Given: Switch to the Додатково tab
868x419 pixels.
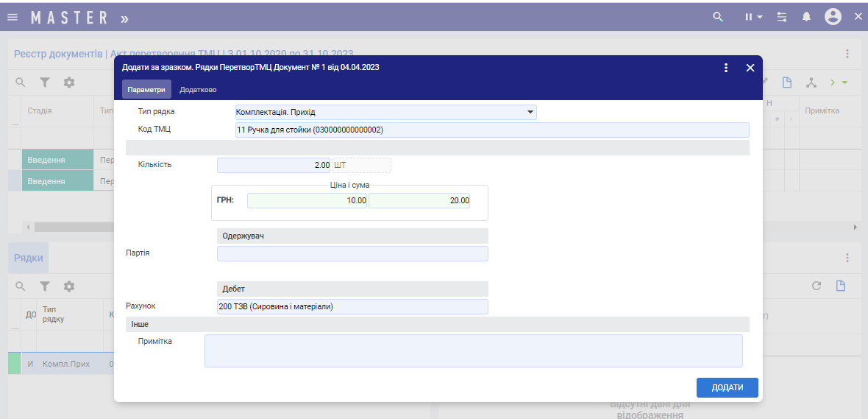Looking at the screenshot, I should tap(198, 90).
